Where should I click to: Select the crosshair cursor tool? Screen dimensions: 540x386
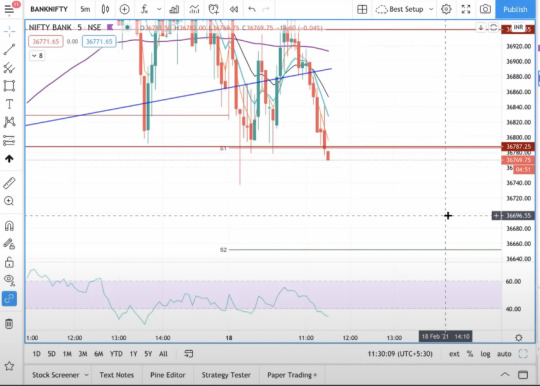pyautogui.click(x=9, y=31)
